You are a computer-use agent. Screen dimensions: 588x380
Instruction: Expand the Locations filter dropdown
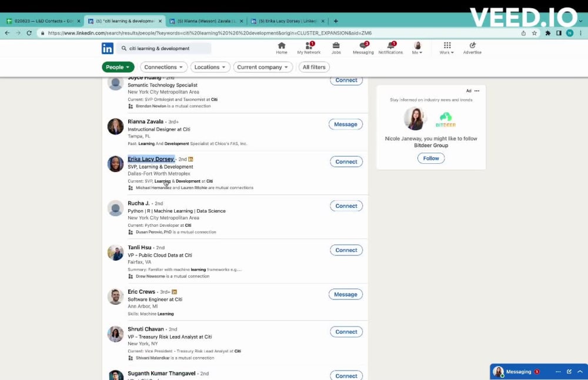[210, 67]
